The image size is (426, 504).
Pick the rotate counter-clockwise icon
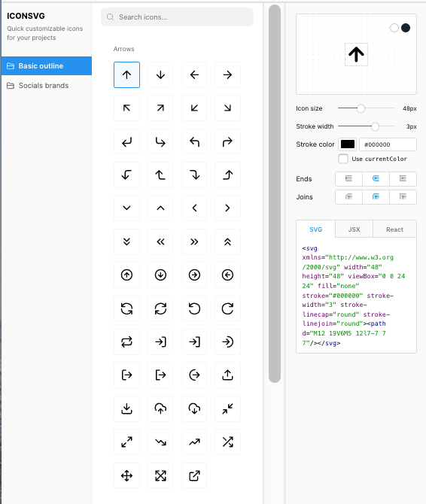(194, 308)
